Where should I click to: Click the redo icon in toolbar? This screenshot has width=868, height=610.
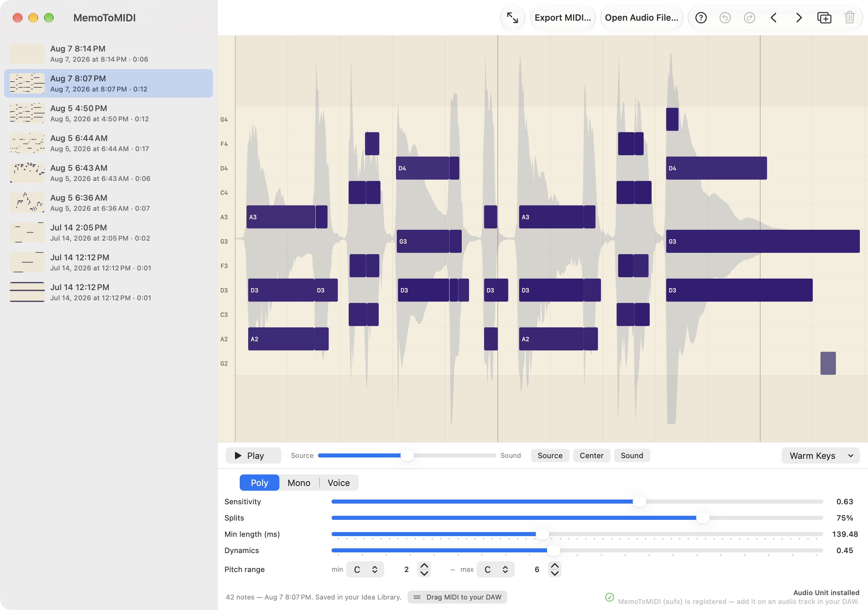click(x=749, y=18)
